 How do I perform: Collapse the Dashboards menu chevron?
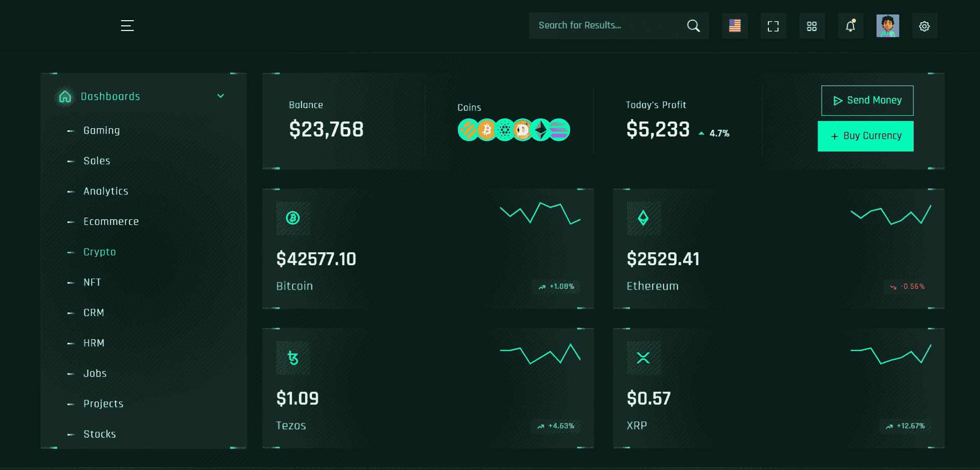[x=220, y=96]
